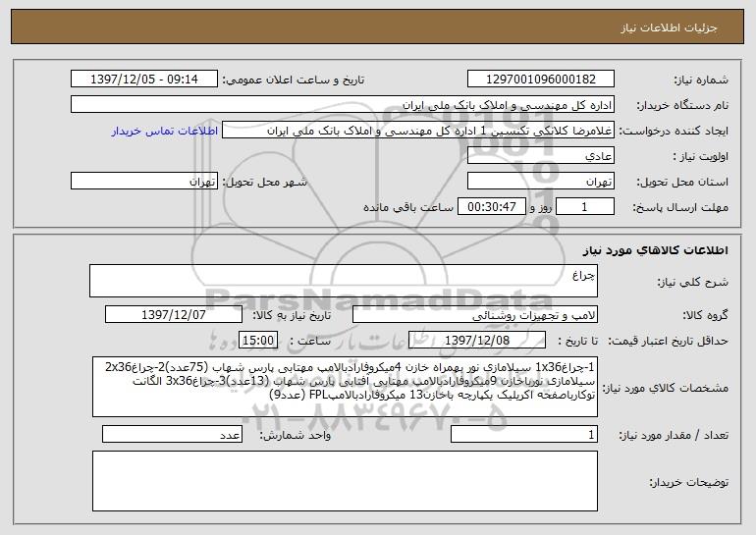Viewport: 756px width, 535px height.
Task: Select the item specifications text area
Action: point(345,387)
